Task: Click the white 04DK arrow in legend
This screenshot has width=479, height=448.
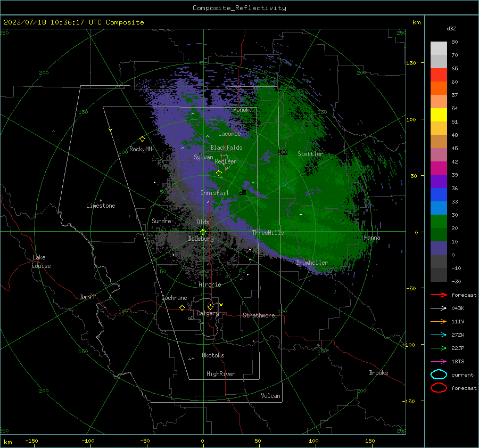Action: point(439,308)
